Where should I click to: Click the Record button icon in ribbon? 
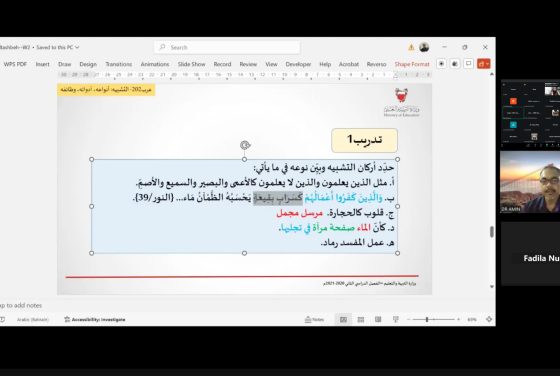pyautogui.click(x=441, y=64)
